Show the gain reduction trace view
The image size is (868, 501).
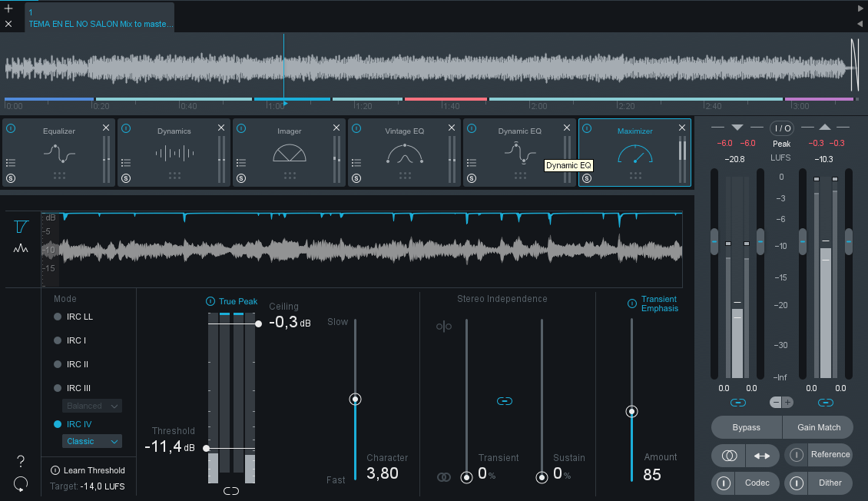point(21,227)
